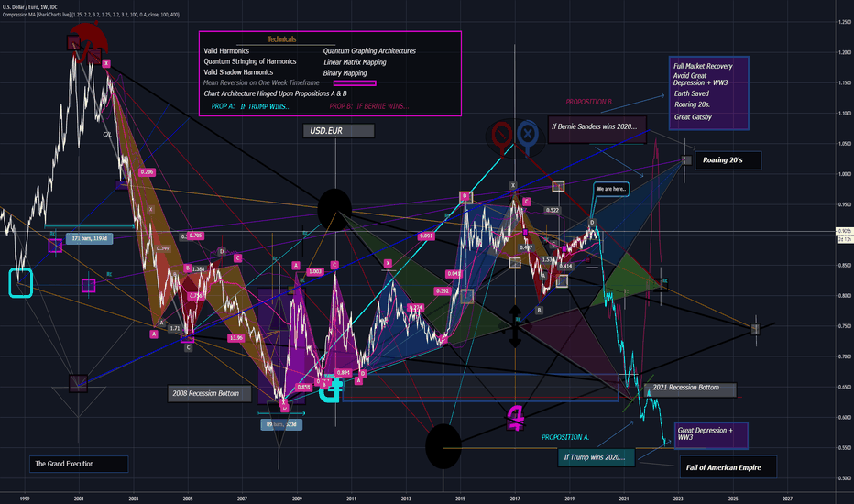Click the red circle-slash icon near 2017 peak

[x=502, y=135]
